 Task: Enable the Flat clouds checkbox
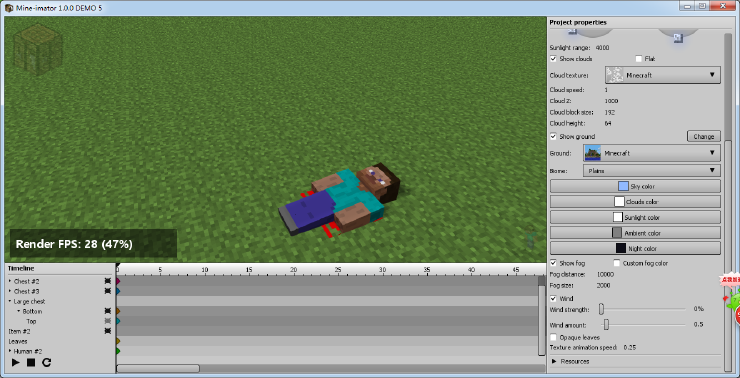click(639, 59)
